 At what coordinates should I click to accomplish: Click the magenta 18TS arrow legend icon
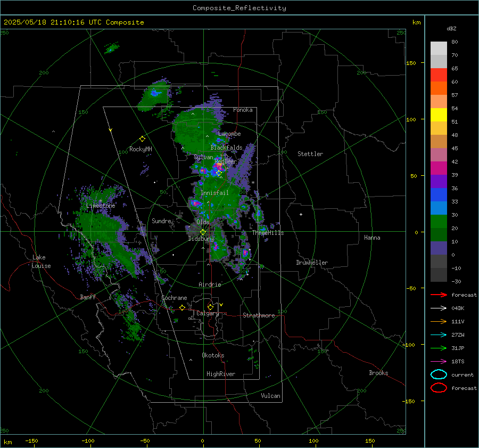point(439,362)
